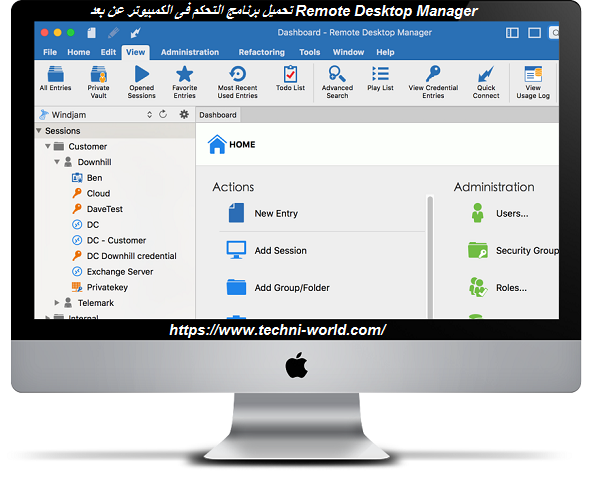
Task: Show Opened Sessions
Action: coord(142,82)
